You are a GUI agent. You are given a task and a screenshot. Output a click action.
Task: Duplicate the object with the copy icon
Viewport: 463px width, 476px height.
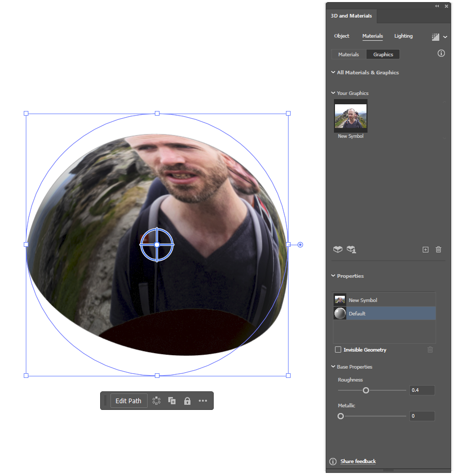click(171, 401)
